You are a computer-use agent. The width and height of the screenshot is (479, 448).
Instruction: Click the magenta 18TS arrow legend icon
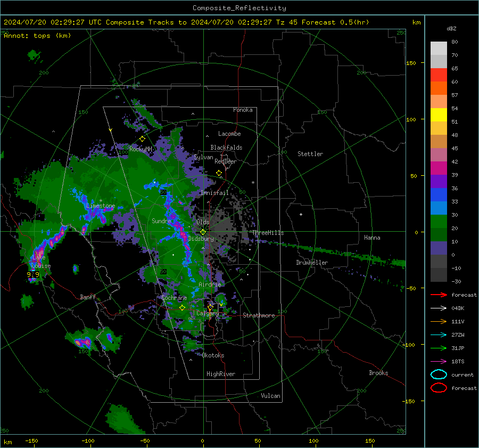[439, 362]
